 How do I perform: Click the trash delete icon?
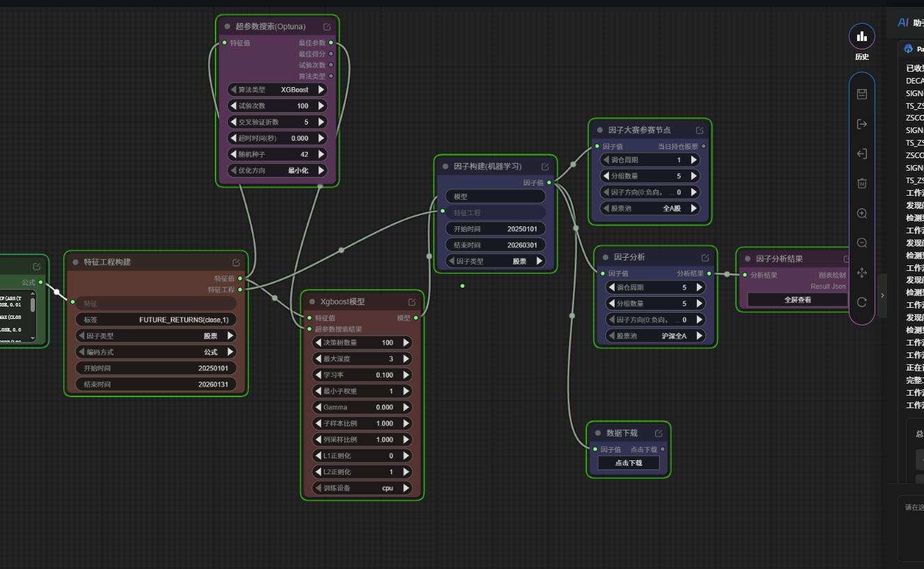(862, 183)
